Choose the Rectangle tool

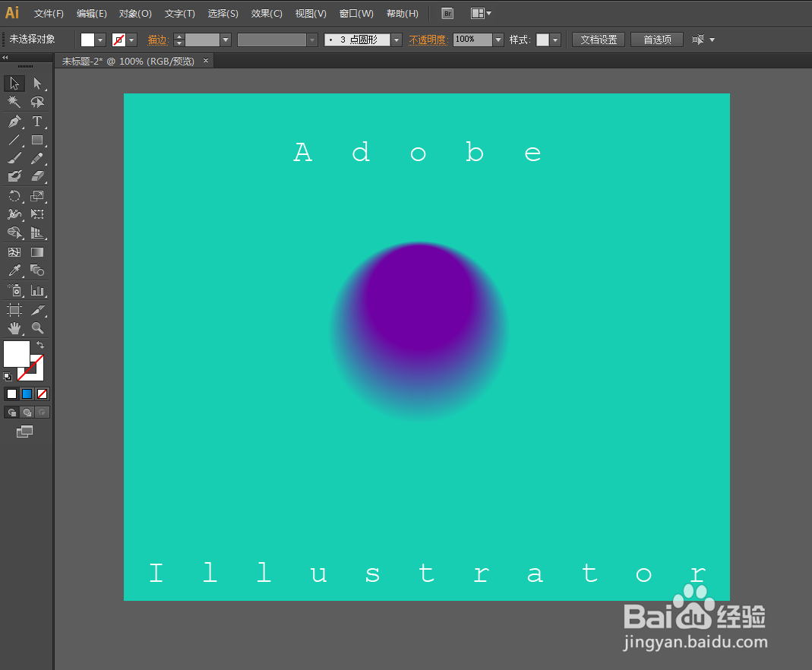(36, 140)
